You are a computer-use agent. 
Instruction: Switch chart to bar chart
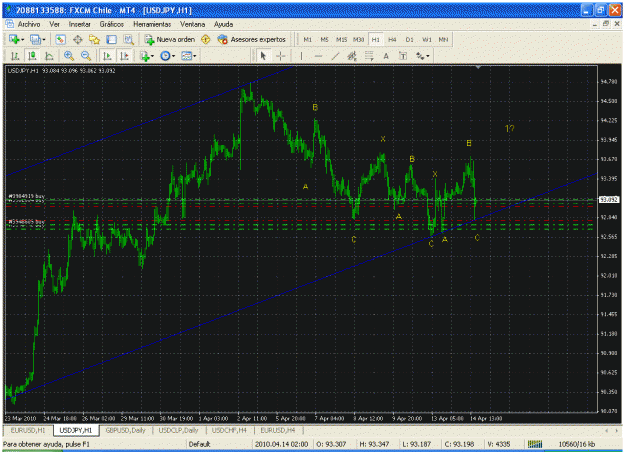coord(15,56)
